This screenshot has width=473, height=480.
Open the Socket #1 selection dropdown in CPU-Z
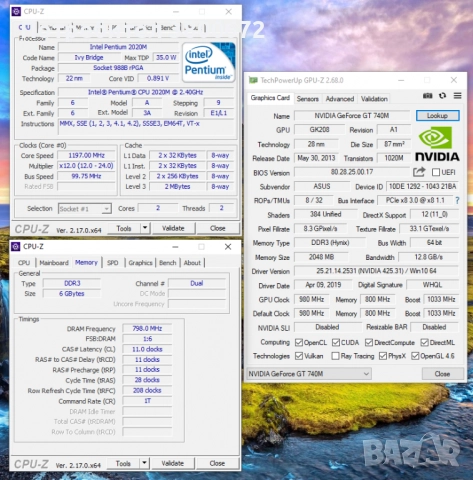coord(85,209)
